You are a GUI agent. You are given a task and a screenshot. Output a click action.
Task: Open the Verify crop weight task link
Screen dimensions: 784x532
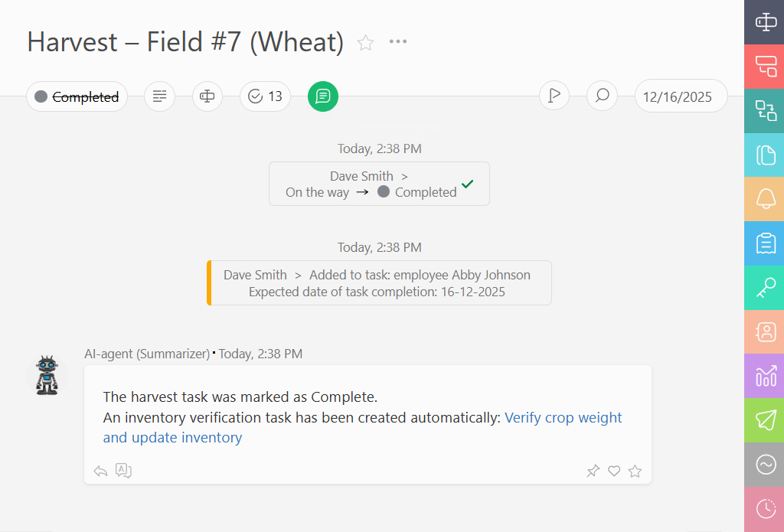click(563, 418)
